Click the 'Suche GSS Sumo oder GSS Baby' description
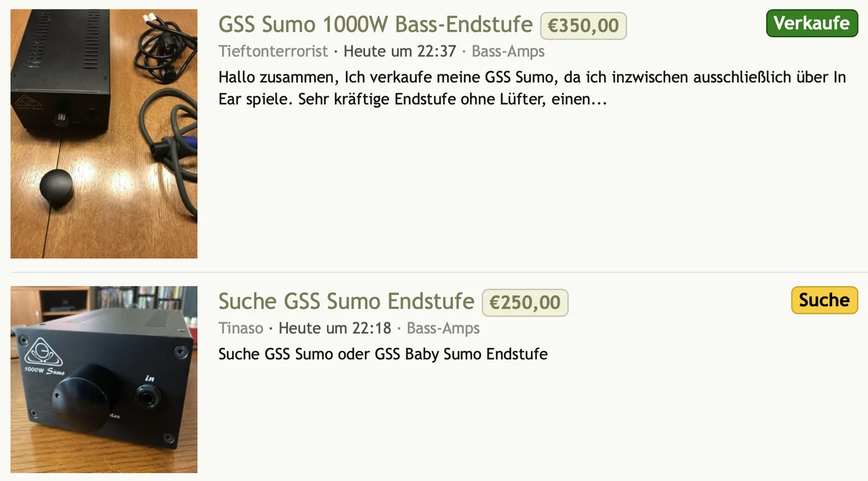Screen dimensions: 868x481 coord(382,354)
